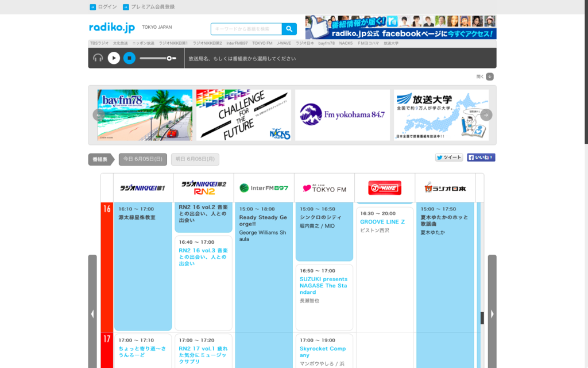Select ニッポン放送 in station list

(143, 43)
